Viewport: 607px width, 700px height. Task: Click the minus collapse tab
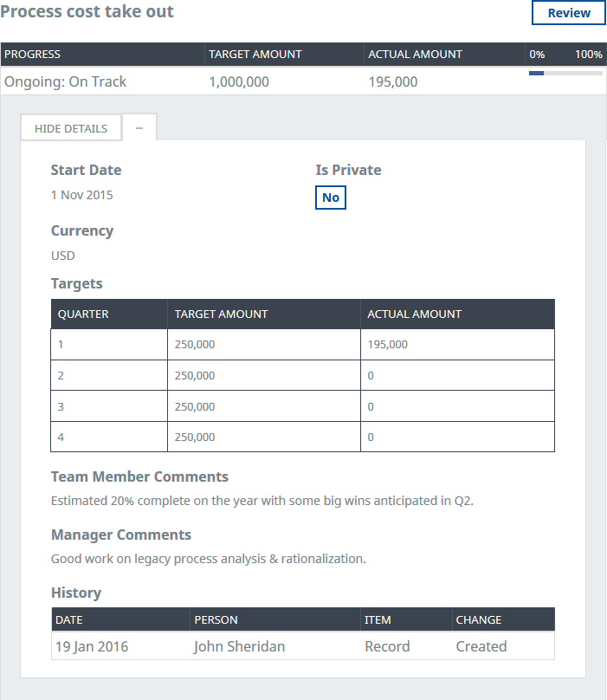coord(139,128)
